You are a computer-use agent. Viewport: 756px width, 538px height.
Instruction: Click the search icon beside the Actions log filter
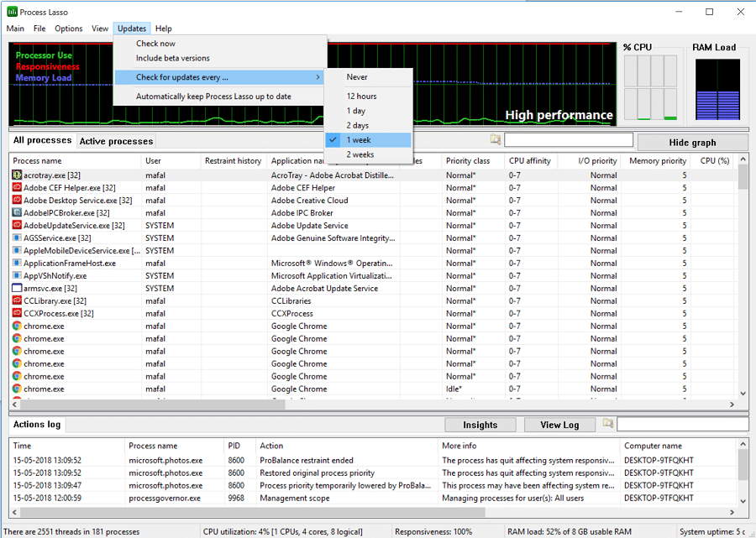608,423
